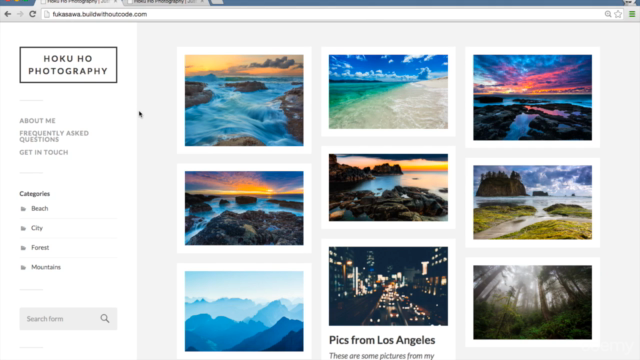
Task: Click the search magnifier in Search form
Action: (x=105, y=318)
